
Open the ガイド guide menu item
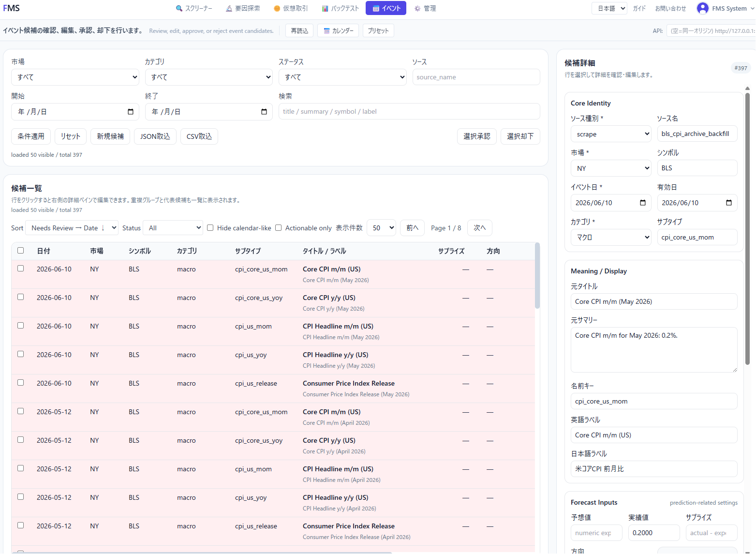click(639, 8)
